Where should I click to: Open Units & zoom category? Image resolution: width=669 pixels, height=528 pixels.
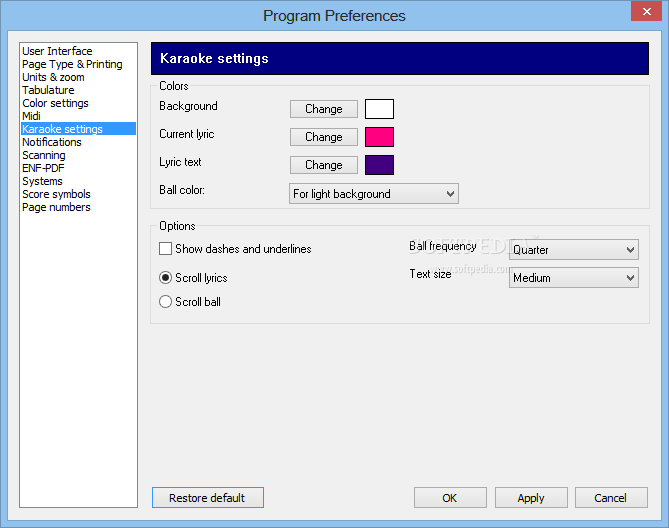pyautogui.click(x=53, y=77)
